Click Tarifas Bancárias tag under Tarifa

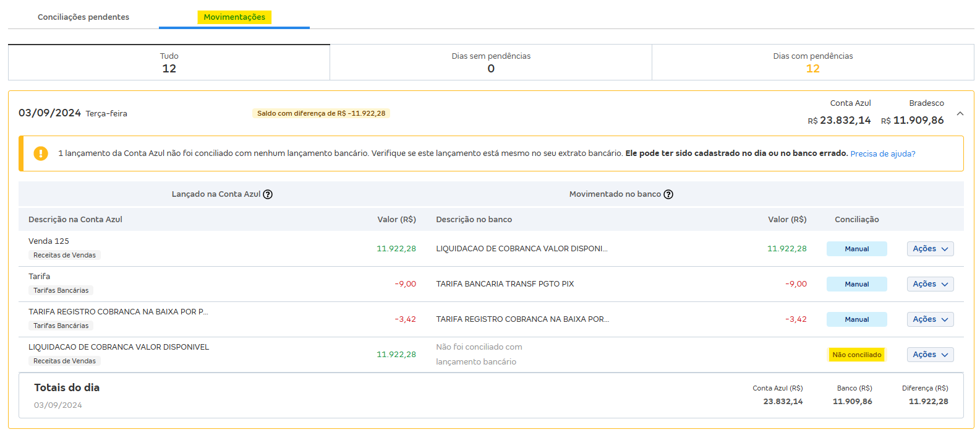click(61, 290)
